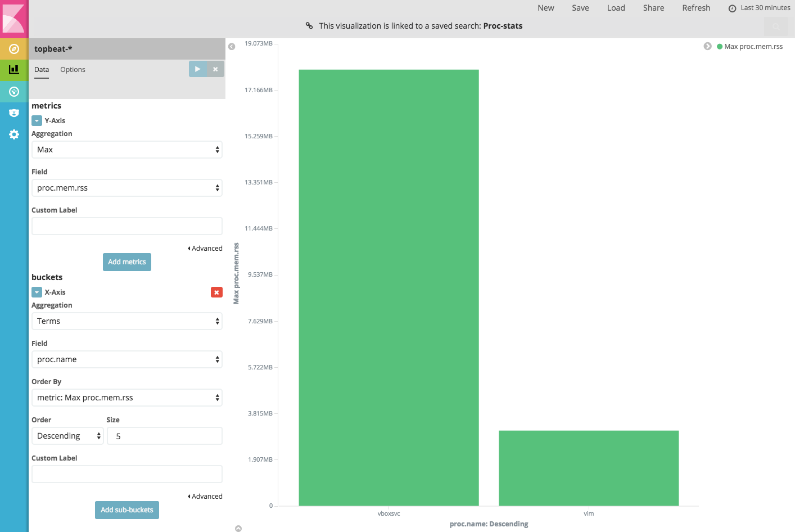Image resolution: width=795 pixels, height=532 pixels.
Task: Apply changes with the play button
Action: (197, 69)
